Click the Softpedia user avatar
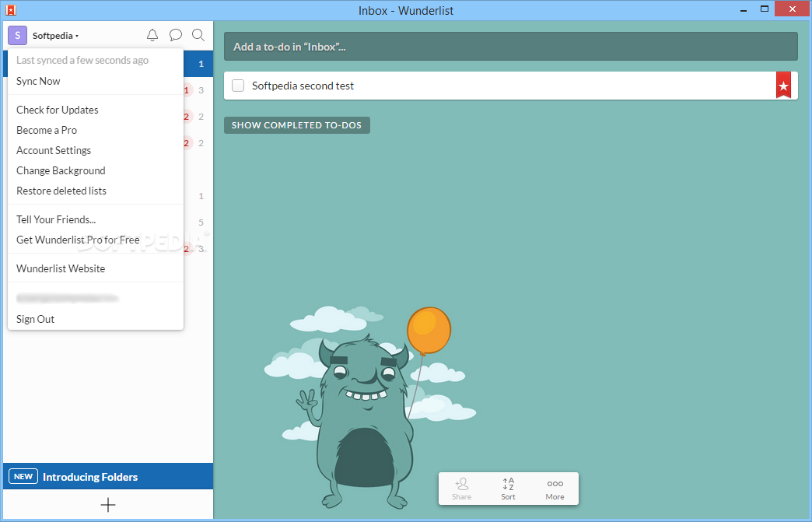The height and width of the screenshot is (522, 812). 18,36
